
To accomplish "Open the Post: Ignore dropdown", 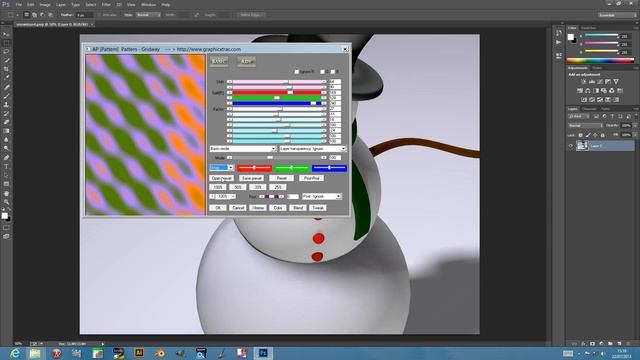I will coord(322,196).
